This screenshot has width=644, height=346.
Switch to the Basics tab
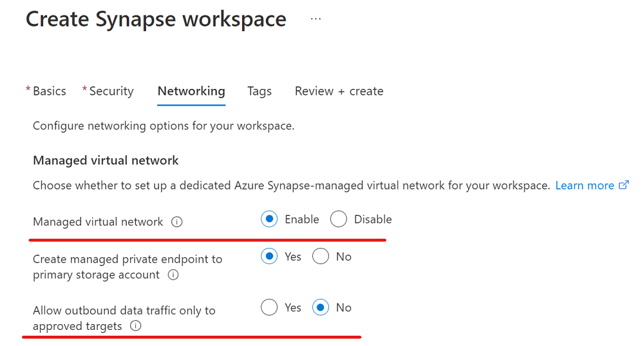click(x=49, y=91)
